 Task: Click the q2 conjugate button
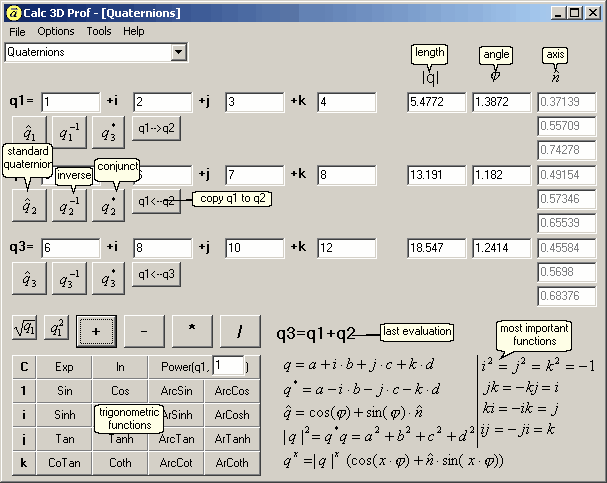tap(108, 206)
